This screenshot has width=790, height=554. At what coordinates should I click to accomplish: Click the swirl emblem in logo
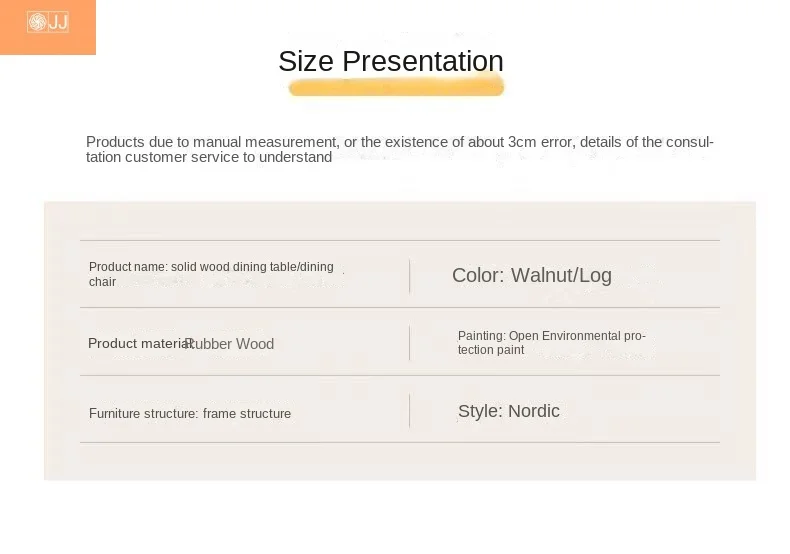[x=37, y=22]
